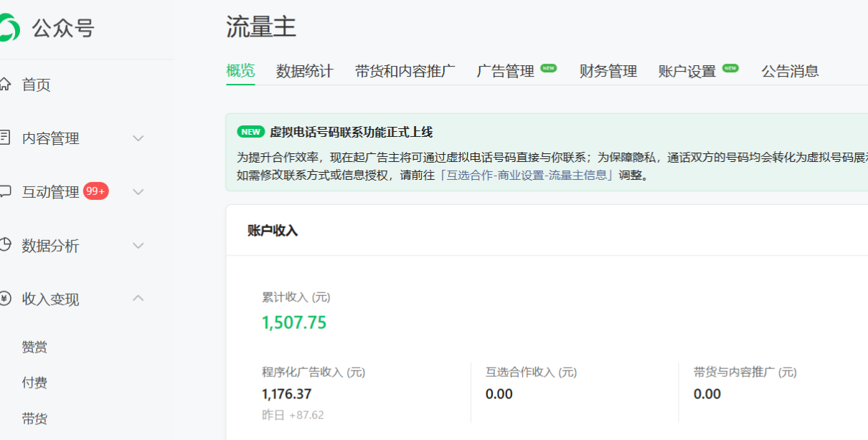
Task: Click the 内容管理 document icon
Action: (x=5, y=138)
